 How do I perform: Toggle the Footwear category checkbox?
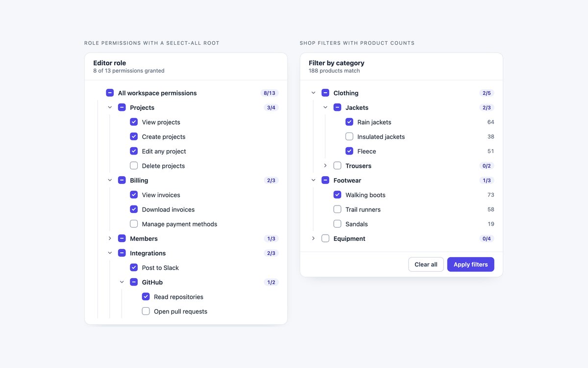(x=325, y=180)
